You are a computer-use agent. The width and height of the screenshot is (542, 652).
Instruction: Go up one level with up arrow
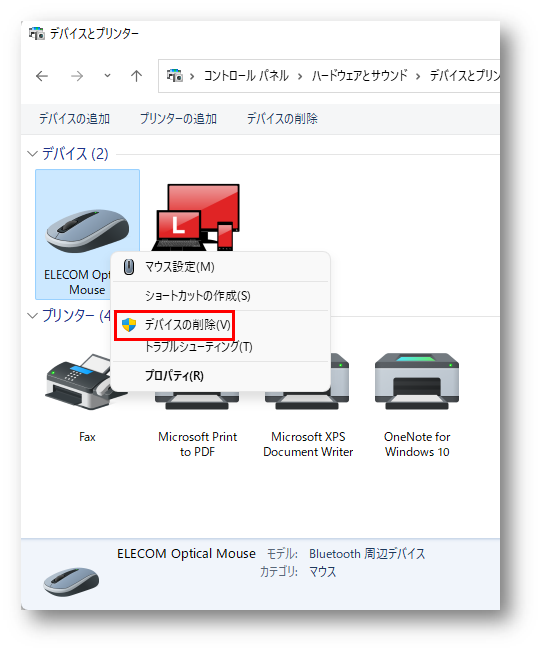click(x=136, y=76)
